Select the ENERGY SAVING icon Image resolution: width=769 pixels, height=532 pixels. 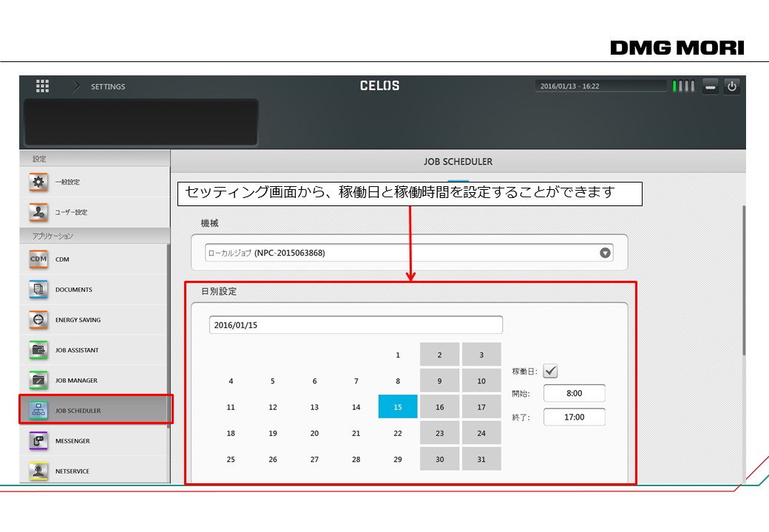(x=38, y=320)
